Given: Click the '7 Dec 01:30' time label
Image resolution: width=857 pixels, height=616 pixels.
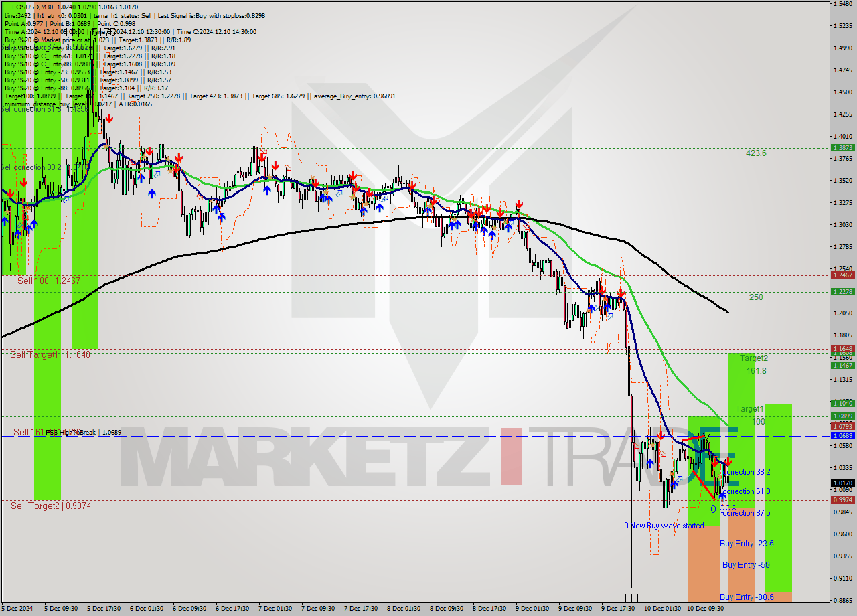Looking at the screenshot, I should [x=275, y=609].
